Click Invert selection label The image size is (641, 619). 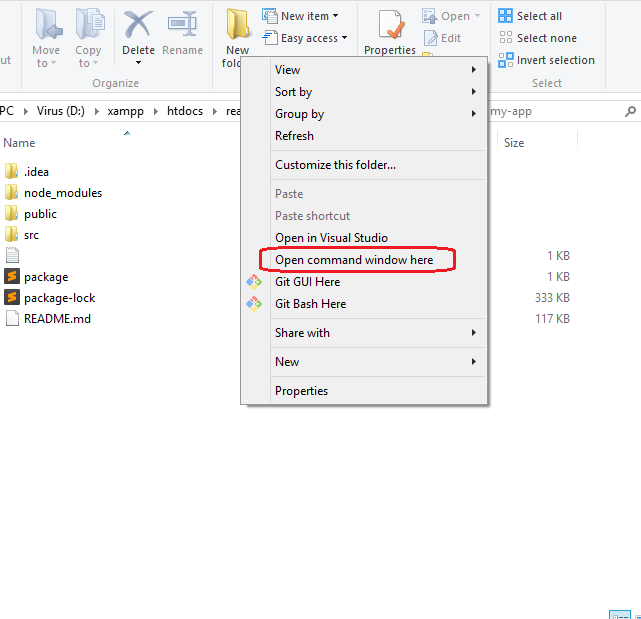(x=556, y=60)
